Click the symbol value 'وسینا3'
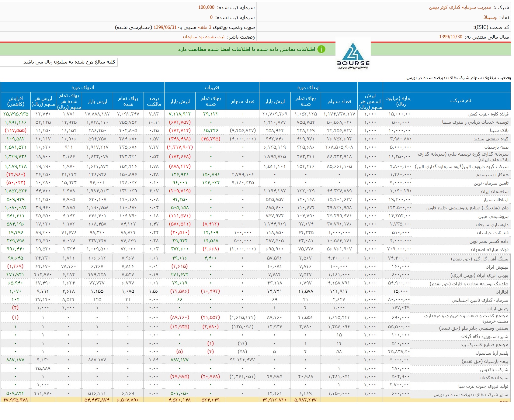The height and width of the screenshot is (420, 514). click(x=490, y=17)
